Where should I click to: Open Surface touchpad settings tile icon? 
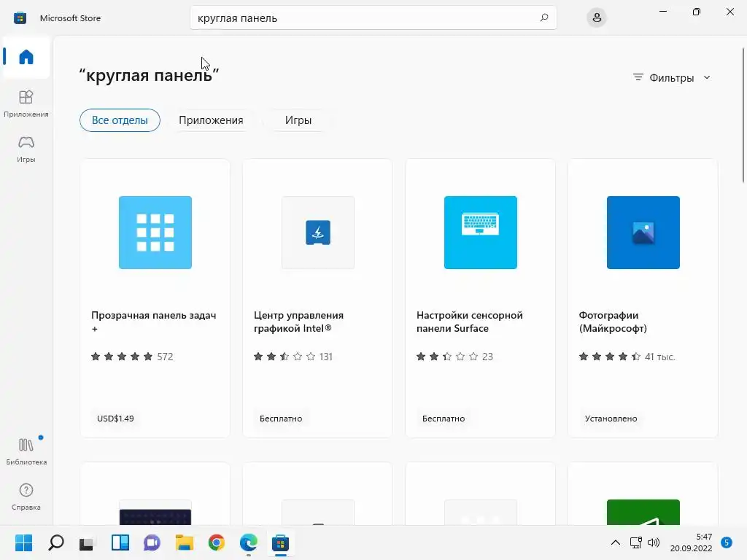coord(481,233)
